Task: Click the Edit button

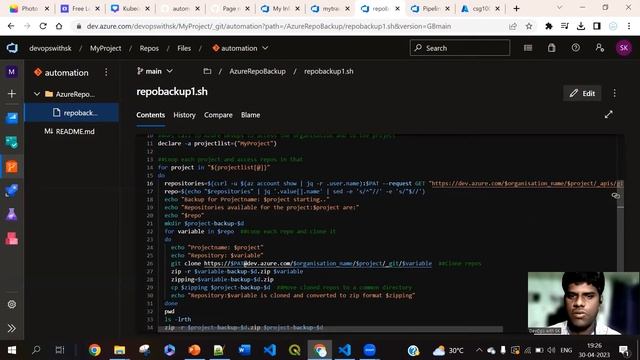Action: pos(582,93)
